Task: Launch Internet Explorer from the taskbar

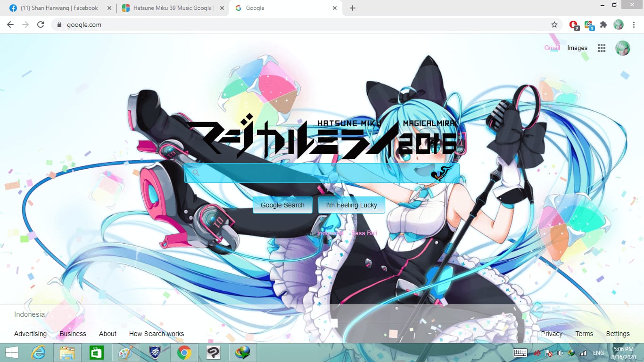Action: click(x=38, y=353)
